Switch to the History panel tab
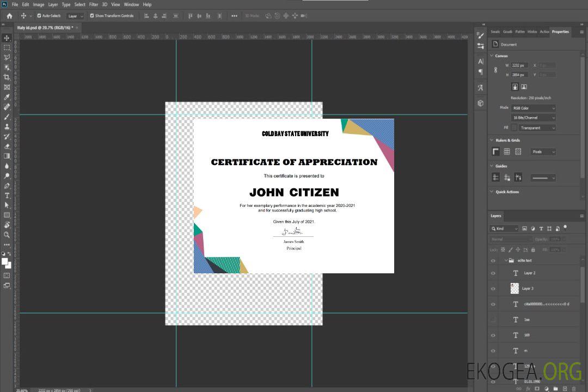The image size is (588, 392). (532, 32)
